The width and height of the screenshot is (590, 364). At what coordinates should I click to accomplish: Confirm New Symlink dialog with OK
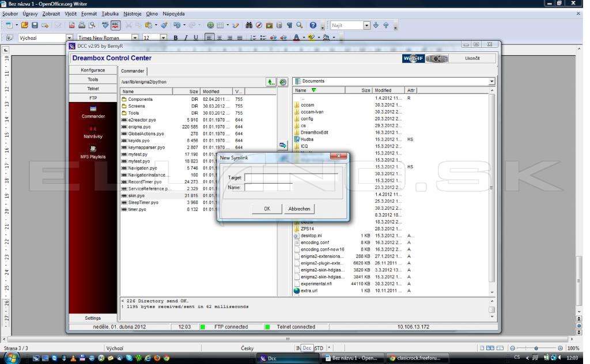tap(267, 208)
